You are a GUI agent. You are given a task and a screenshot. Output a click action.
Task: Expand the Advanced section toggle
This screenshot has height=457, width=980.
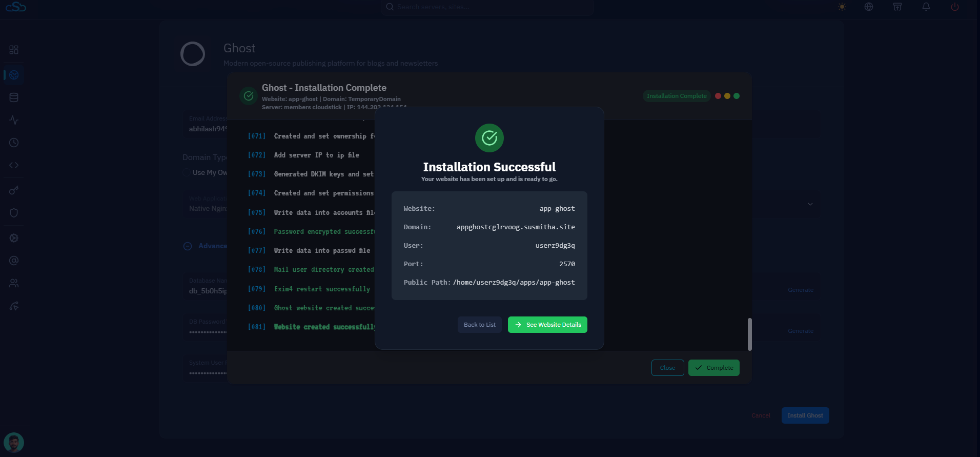(x=188, y=246)
